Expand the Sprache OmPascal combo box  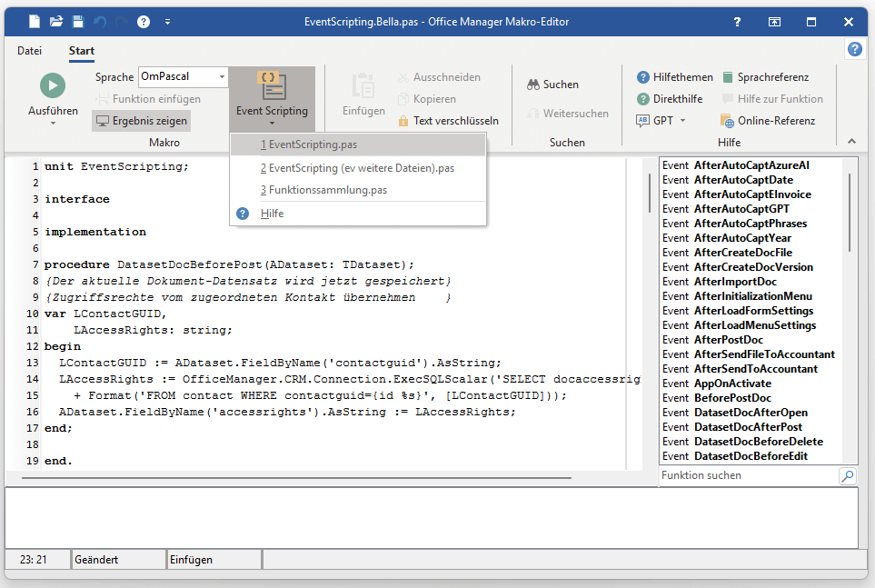point(222,77)
